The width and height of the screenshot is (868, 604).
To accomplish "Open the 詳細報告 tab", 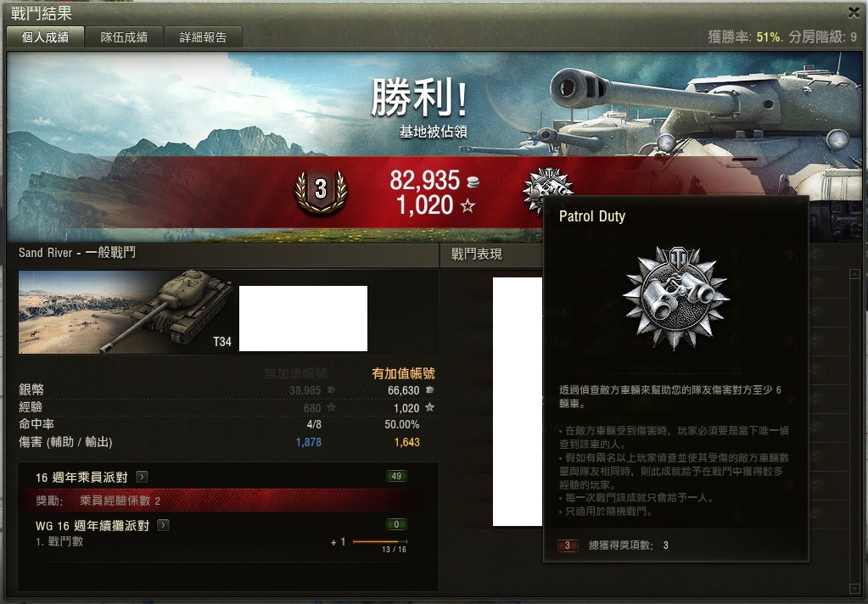I will tap(203, 37).
